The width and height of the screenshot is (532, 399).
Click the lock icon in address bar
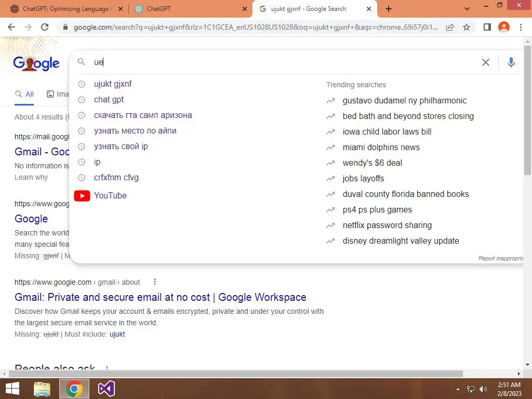(x=65, y=27)
